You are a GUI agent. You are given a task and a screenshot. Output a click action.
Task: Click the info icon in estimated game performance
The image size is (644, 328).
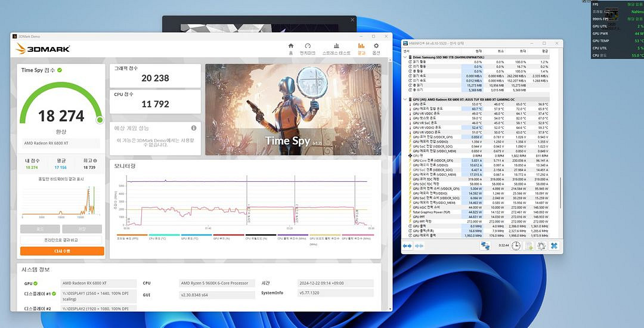coord(194,128)
